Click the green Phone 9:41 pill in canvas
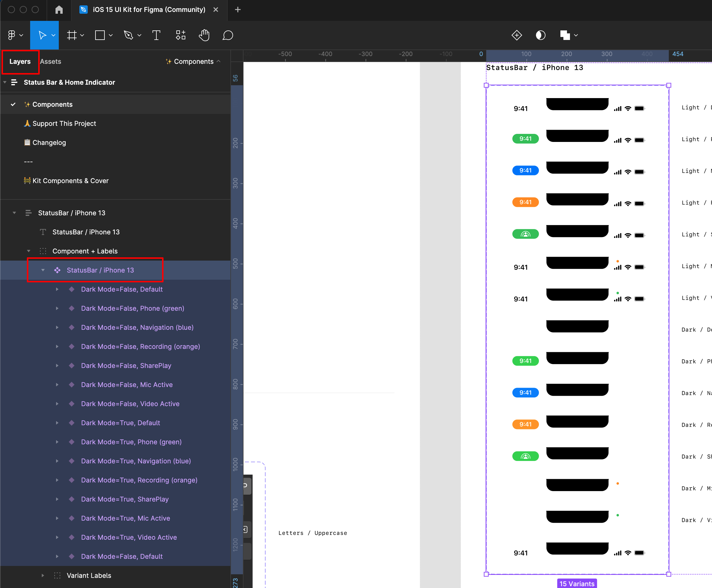 point(525,139)
